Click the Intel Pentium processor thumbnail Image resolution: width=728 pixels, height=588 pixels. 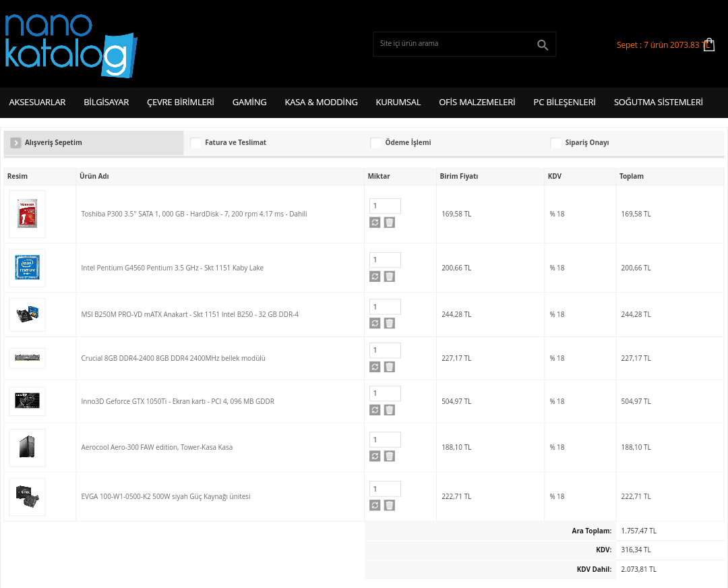point(28,268)
